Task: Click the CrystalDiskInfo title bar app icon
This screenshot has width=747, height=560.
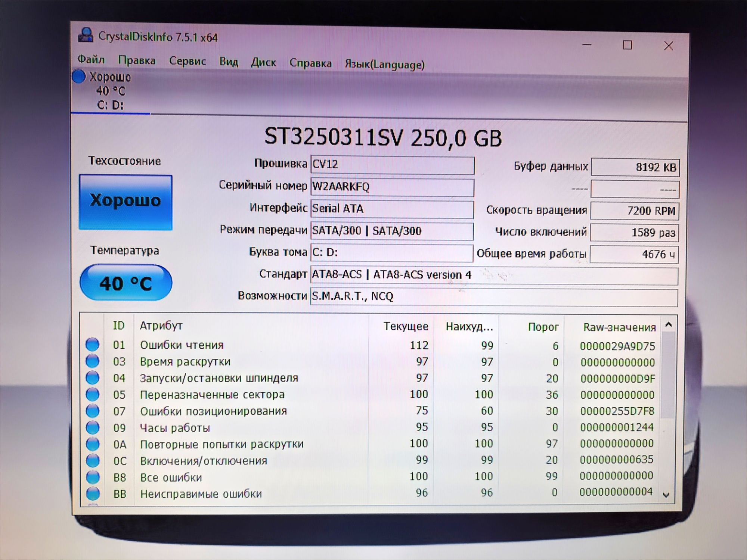Action: (86, 35)
